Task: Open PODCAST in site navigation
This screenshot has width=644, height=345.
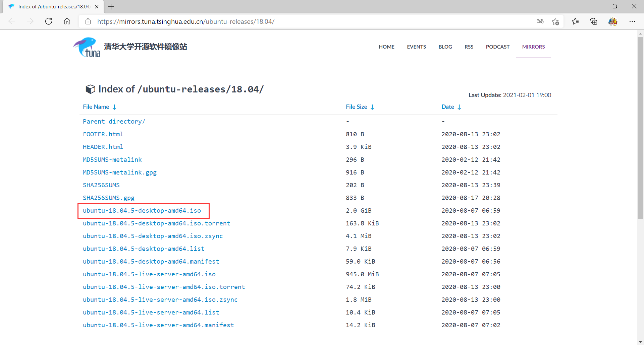Action: tap(497, 47)
